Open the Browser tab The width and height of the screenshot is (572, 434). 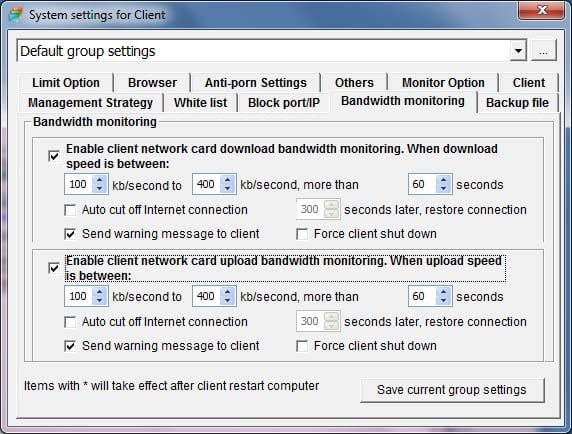152,83
